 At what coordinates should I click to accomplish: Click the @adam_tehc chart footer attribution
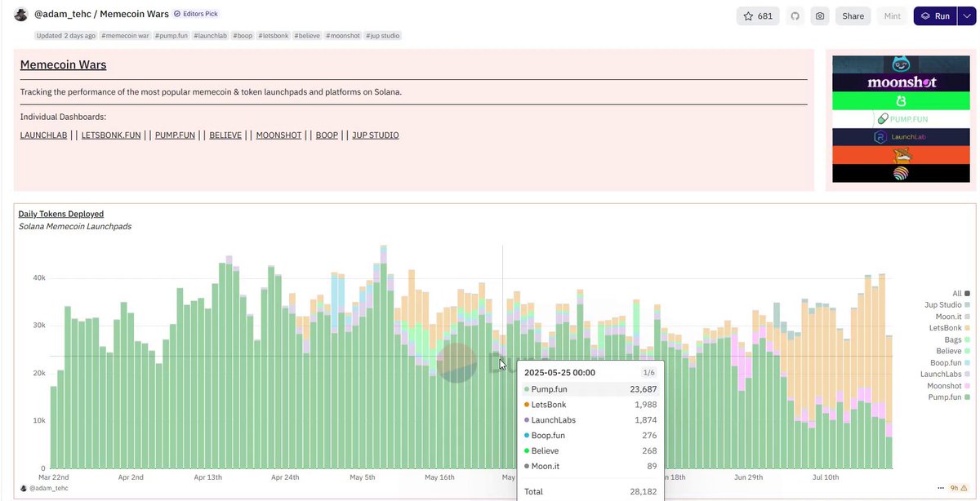tap(45, 488)
